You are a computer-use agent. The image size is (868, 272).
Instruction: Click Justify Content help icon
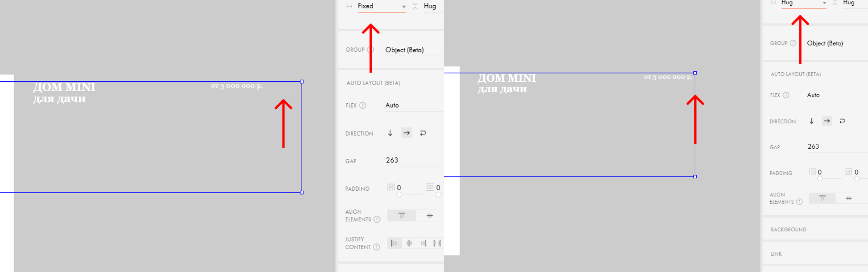(x=376, y=247)
